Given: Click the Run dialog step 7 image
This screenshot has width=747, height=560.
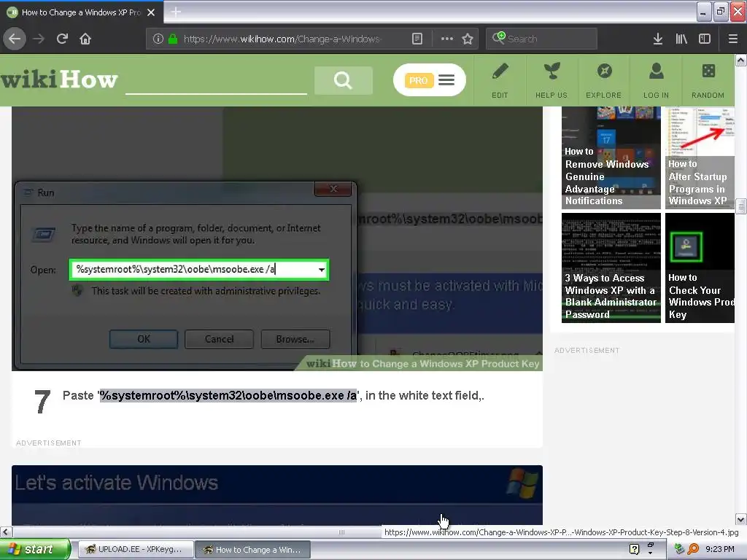Looking at the screenshot, I should (x=276, y=238).
